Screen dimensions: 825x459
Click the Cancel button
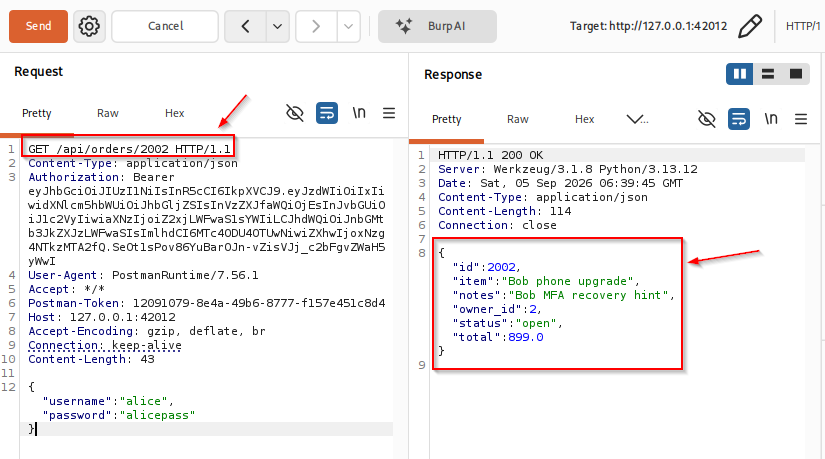pos(165,26)
